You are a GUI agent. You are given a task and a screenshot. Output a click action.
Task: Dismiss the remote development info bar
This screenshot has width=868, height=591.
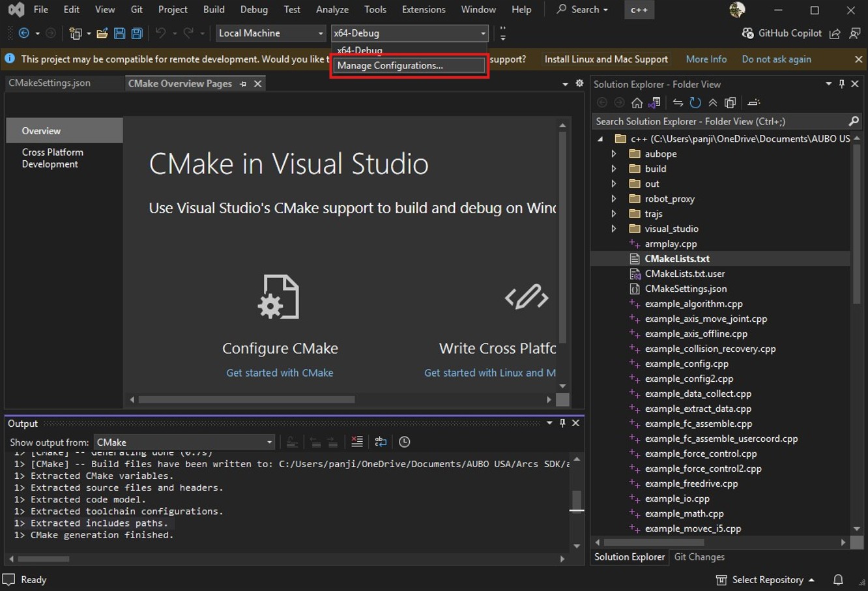click(x=858, y=59)
